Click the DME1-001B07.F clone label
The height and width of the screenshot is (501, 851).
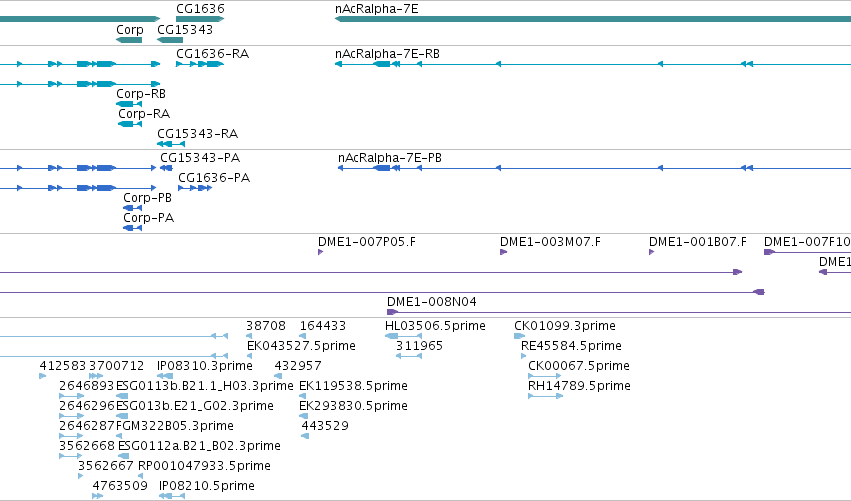tap(698, 242)
